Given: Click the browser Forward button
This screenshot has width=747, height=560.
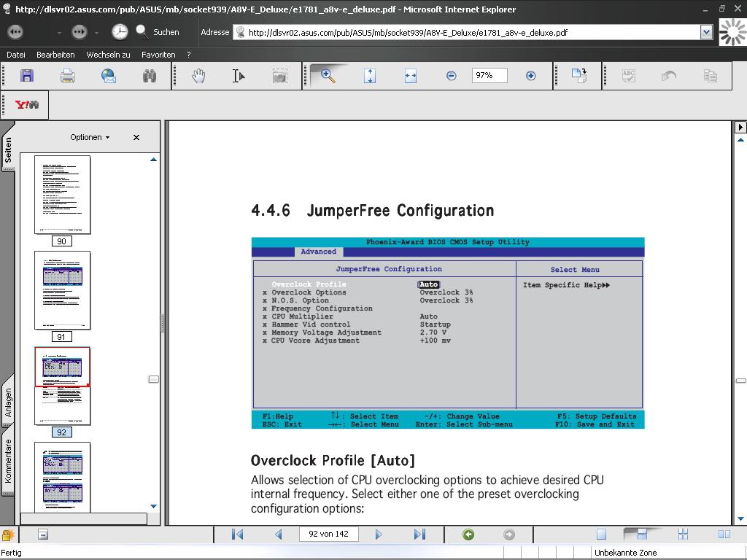Looking at the screenshot, I should [x=79, y=32].
